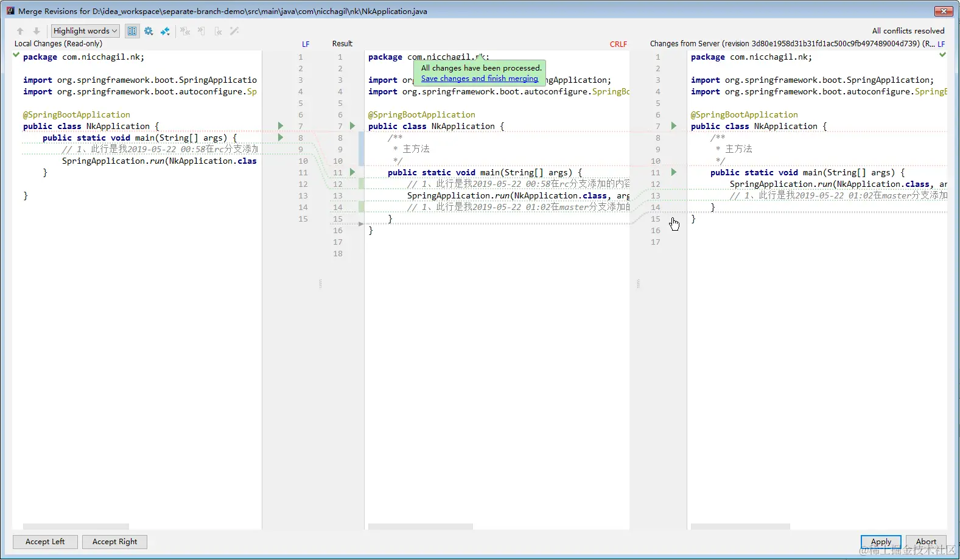
Task: Click 'public class NkApplication' in right pane
Action: (759, 126)
